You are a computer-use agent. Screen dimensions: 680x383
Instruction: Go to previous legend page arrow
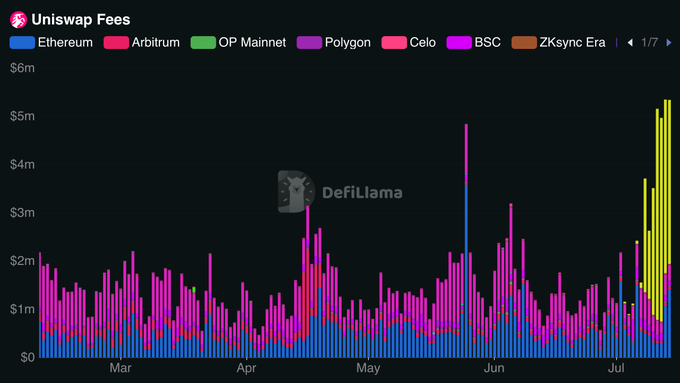(x=630, y=43)
